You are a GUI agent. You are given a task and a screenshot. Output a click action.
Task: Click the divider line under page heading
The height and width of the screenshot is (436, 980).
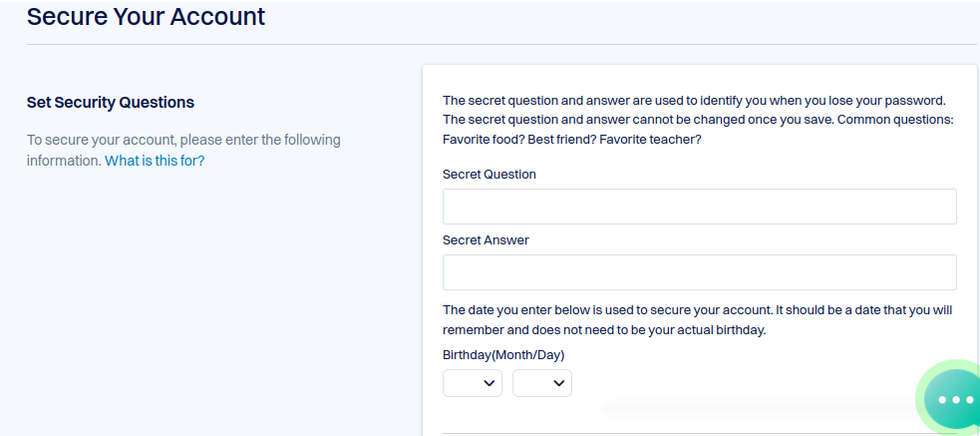coord(501,45)
